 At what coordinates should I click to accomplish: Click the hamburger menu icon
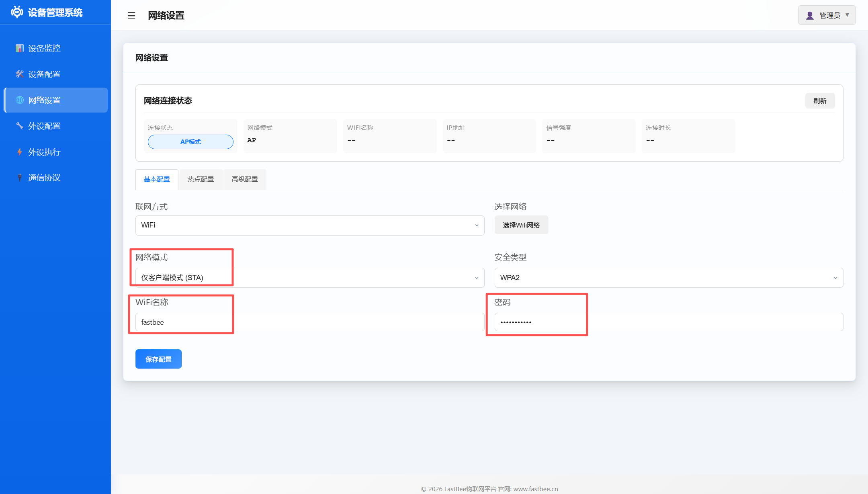[131, 16]
